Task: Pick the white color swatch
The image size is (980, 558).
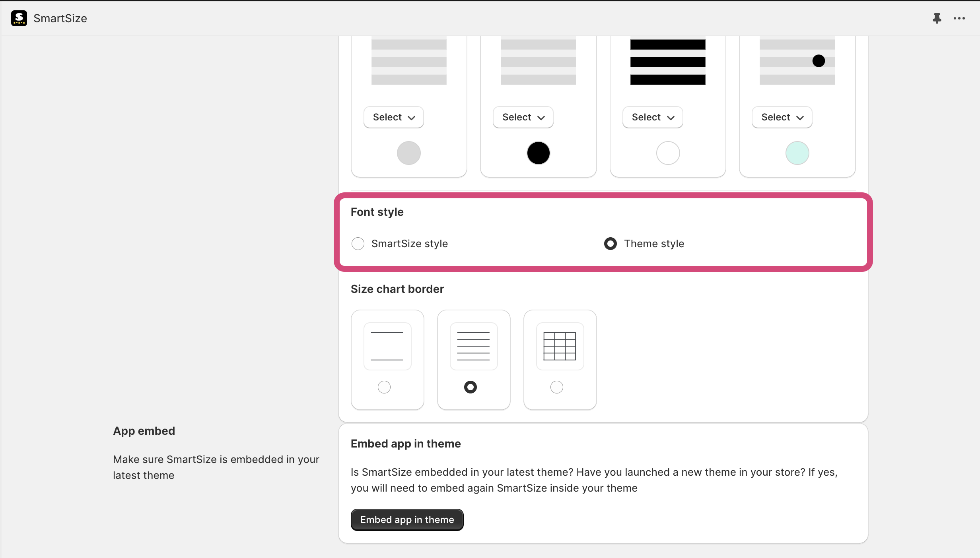Action: (668, 153)
